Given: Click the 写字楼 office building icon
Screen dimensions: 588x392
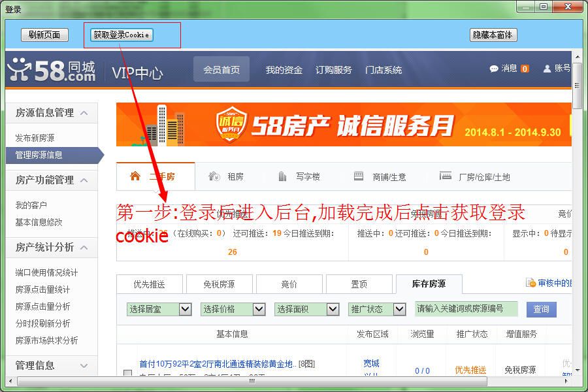Looking at the screenshot, I should click(x=282, y=176).
